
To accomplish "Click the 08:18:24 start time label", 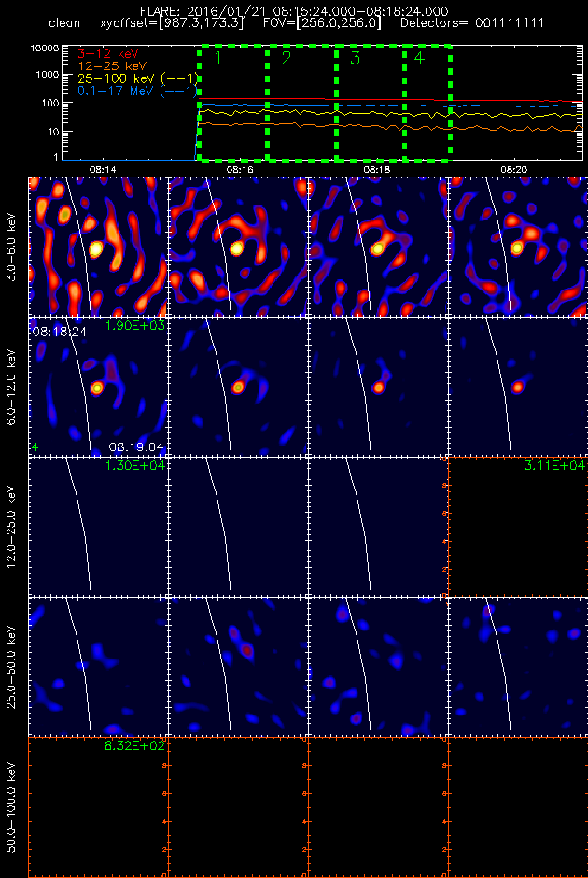I will [x=60, y=332].
